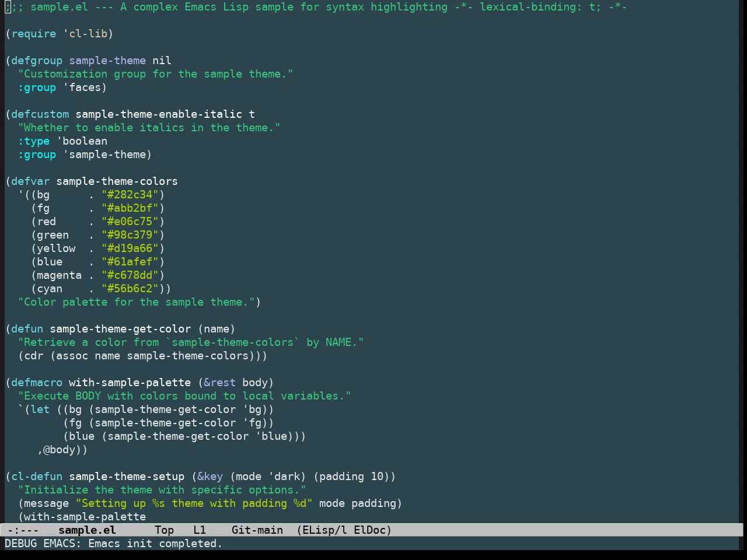
Task: Click the defun keyword
Action: tap(27, 329)
